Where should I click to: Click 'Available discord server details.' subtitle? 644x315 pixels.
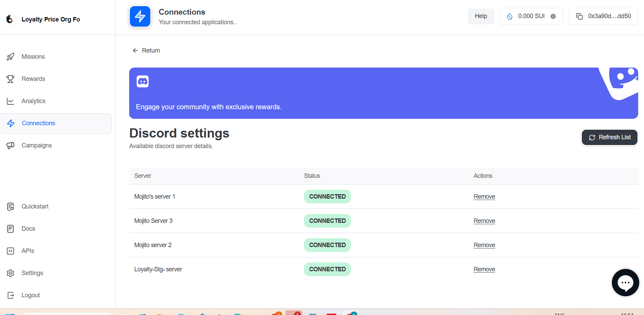171,146
